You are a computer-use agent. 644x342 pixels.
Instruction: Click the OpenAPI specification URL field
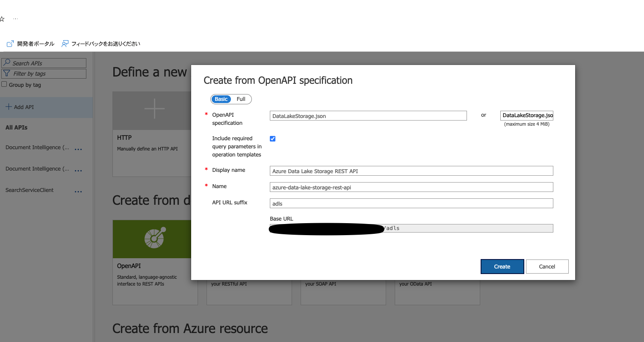click(368, 116)
